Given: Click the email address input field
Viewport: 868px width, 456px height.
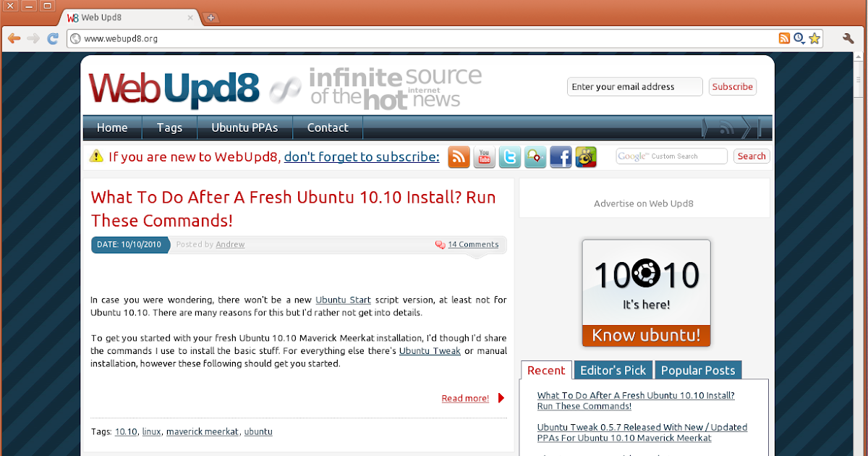Looking at the screenshot, I should (x=634, y=86).
